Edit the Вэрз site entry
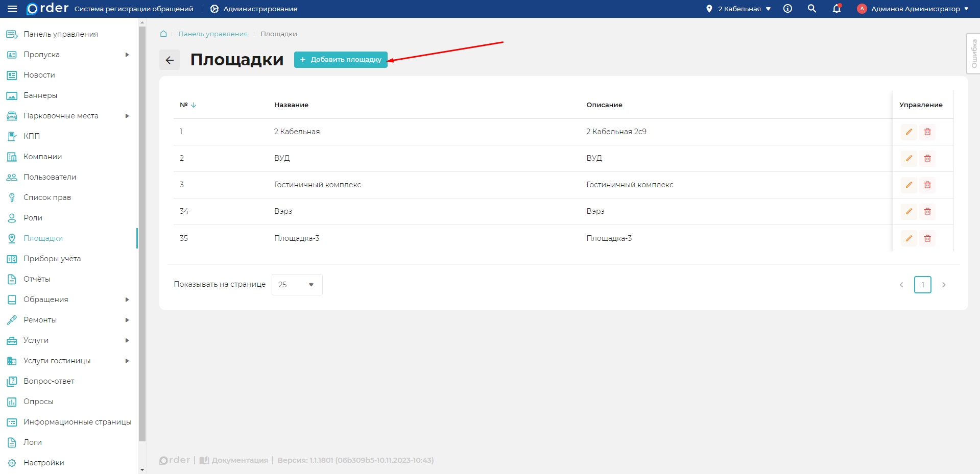This screenshot has height=474, width=980. 909,211
